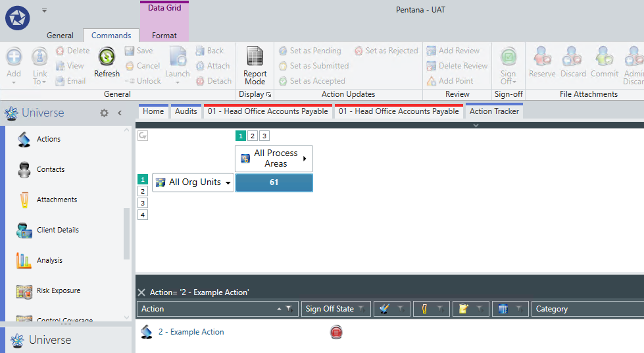The image size is (644, 353).
Task: Click Set as Submitted
Action: click(314, 66)
